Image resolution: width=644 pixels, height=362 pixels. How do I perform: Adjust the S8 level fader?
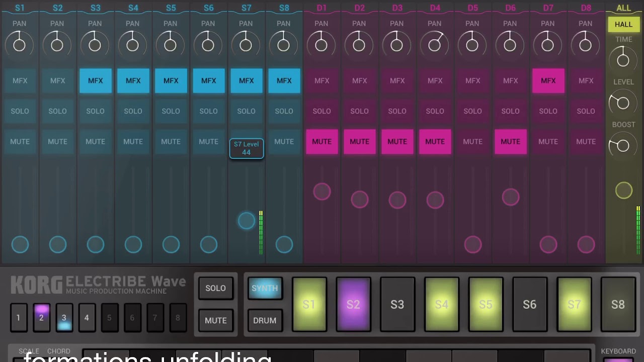pyautogui.click(x=284, y=245)
